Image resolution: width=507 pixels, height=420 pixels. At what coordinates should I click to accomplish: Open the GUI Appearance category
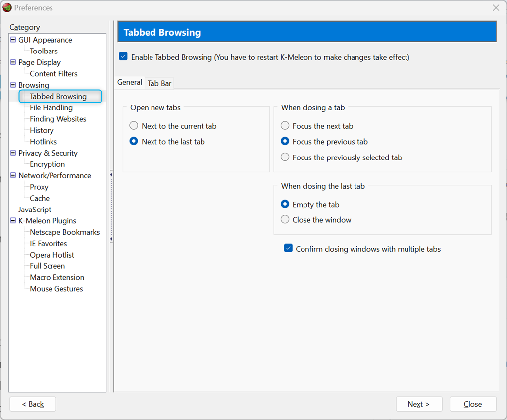45,40
